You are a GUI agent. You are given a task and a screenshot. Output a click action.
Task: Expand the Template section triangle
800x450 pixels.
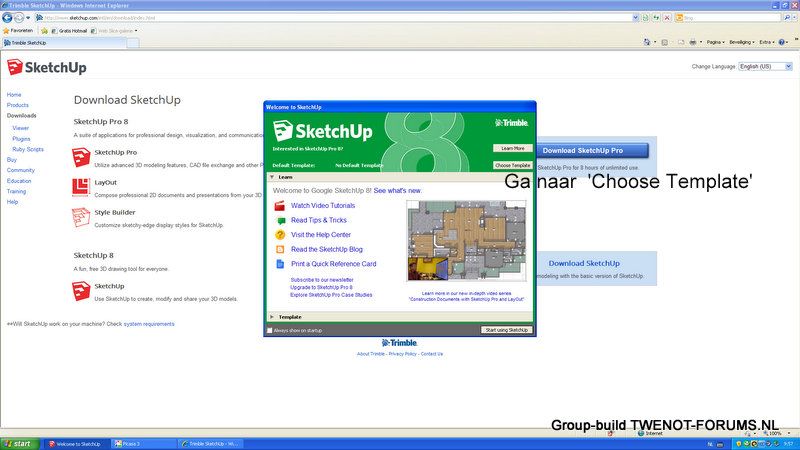[x=271, y=317]
